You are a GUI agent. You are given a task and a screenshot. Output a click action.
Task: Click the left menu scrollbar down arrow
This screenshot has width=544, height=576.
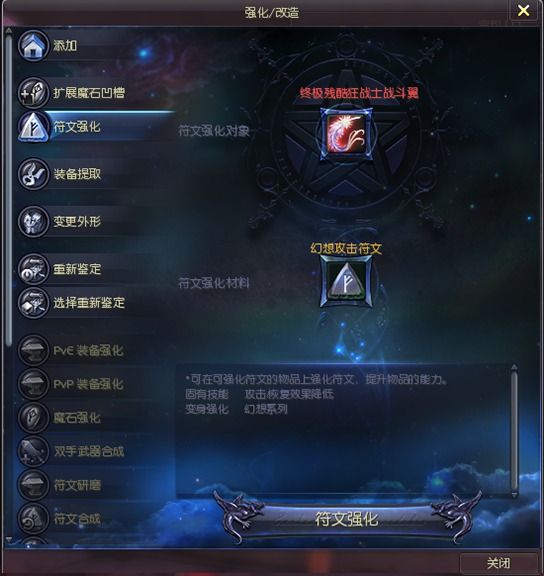[x=9, y=539]
